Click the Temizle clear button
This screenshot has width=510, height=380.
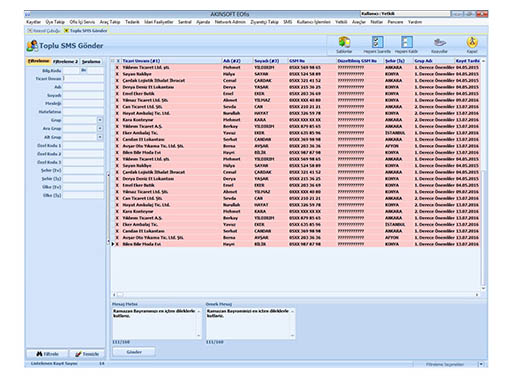[87, 354]
